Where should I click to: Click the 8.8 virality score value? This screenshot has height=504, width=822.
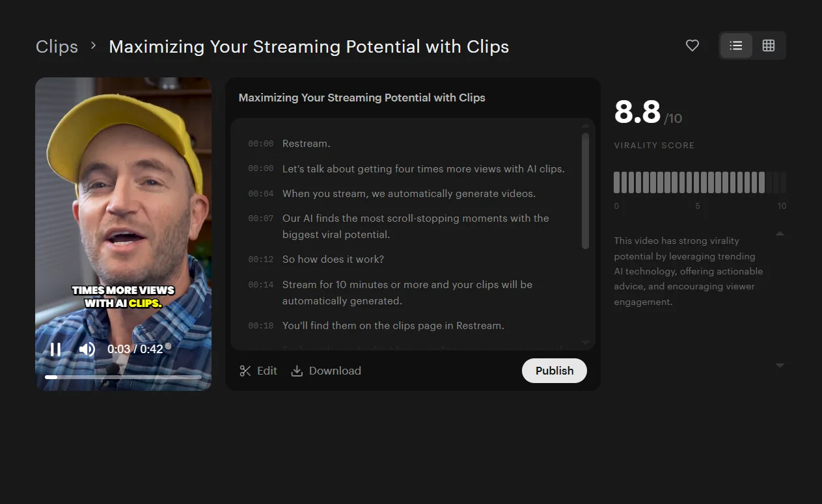click(638, 113)
